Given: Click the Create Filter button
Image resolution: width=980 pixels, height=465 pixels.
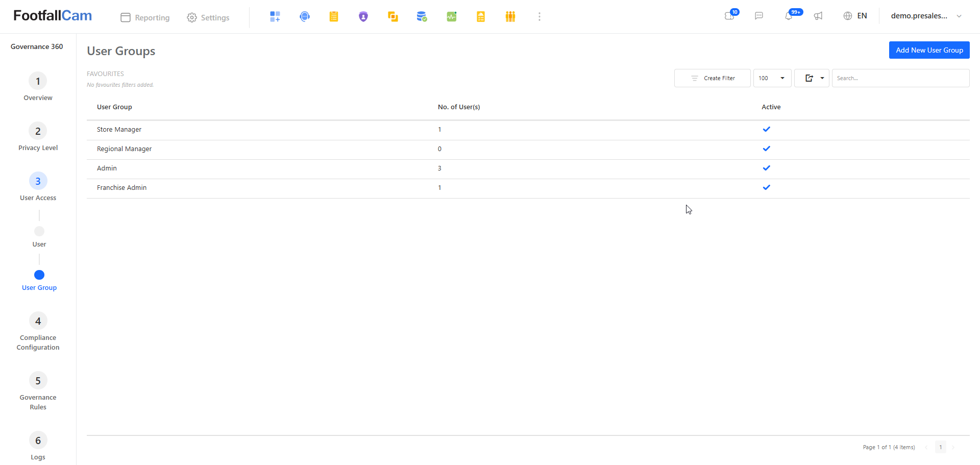Looking at the screenshot, I should click(713, 78).
